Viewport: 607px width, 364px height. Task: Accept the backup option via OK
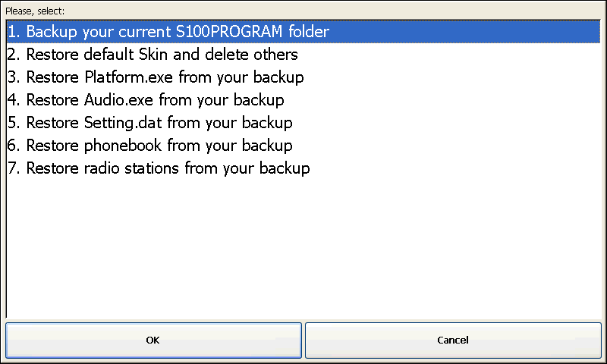153,340
